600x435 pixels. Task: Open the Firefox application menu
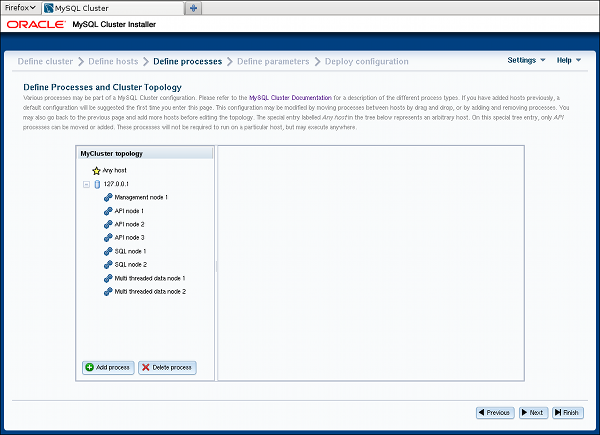click(19, 7)
